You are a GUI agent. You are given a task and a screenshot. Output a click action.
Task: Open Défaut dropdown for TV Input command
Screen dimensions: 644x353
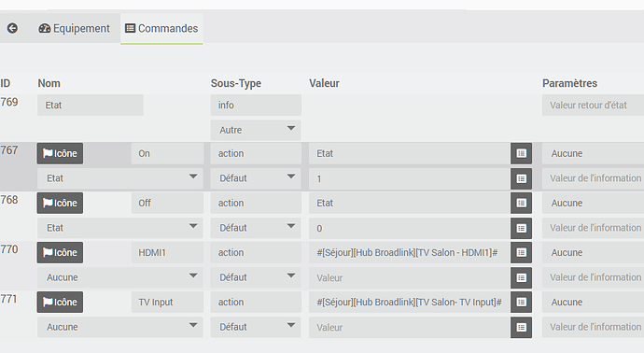click(x=256, y=327)
